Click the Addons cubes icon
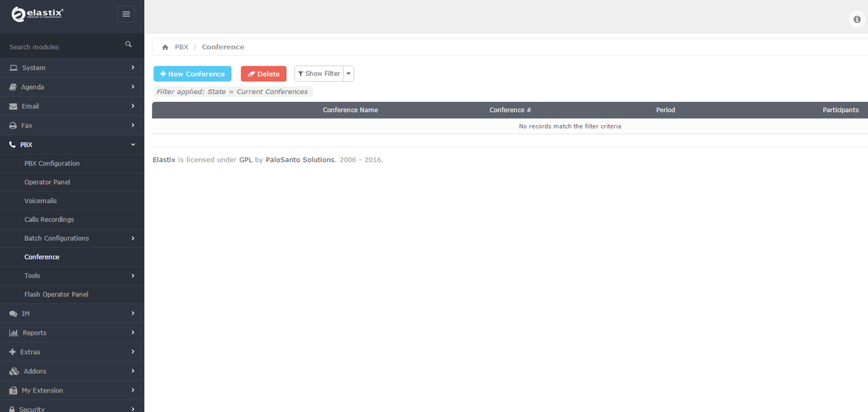This screenshot has height=412, width=868. (14, 371)
